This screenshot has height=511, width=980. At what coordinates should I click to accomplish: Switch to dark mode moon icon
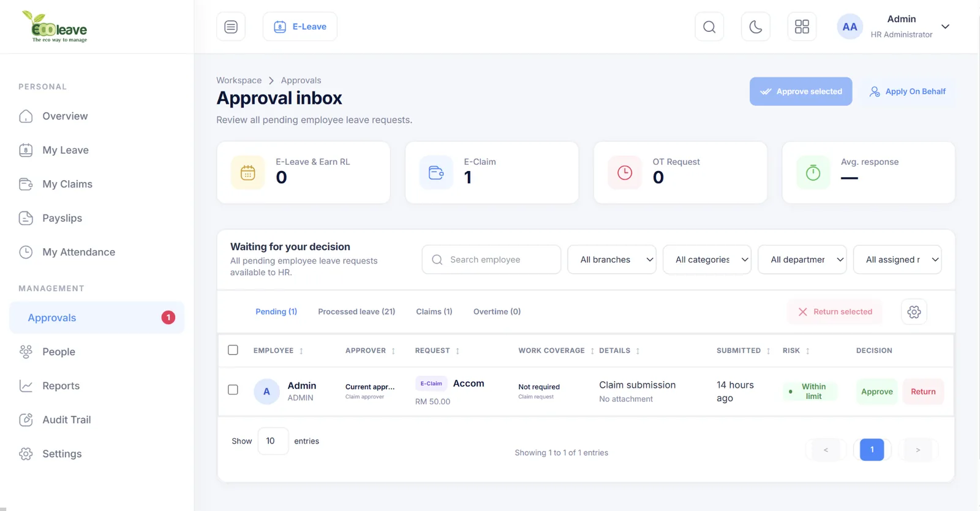tap(756, 27)
